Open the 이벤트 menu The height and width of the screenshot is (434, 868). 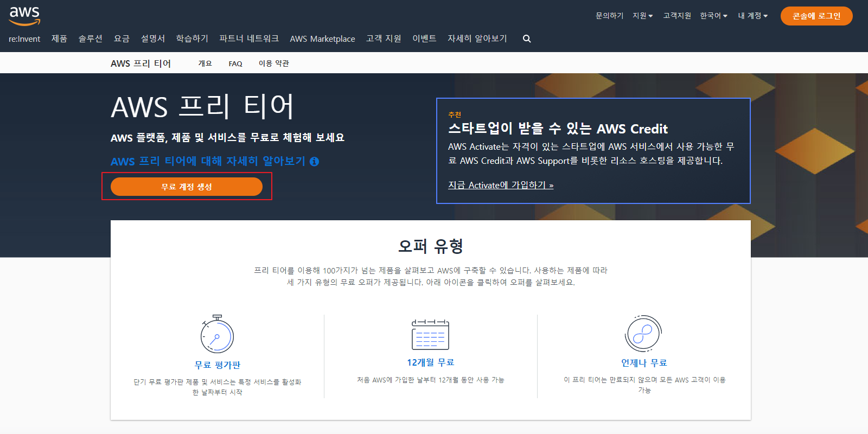[424, 39]
